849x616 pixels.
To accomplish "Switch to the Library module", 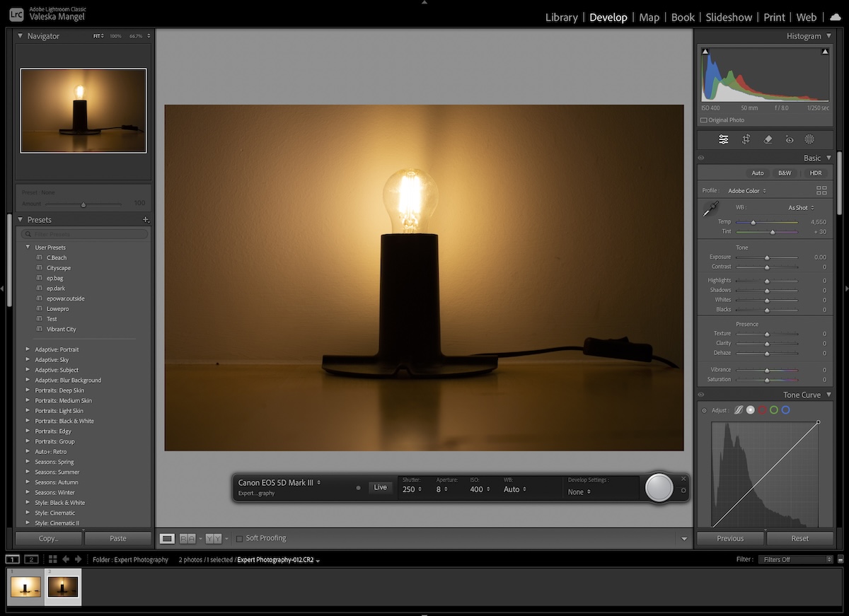I will (x=561, y=17).
